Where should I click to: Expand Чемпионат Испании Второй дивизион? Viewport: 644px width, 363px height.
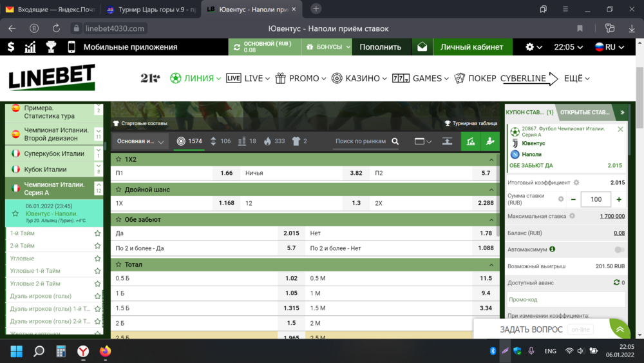click(x=98, y=134)
